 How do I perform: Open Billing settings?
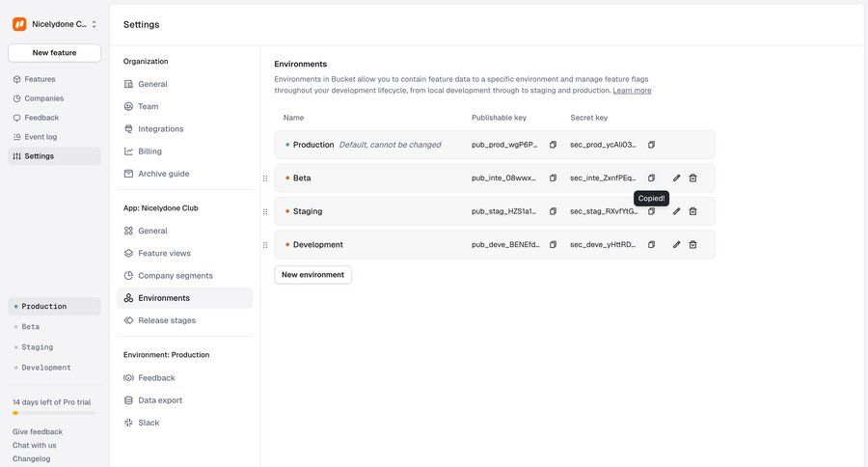pos(185,151)
